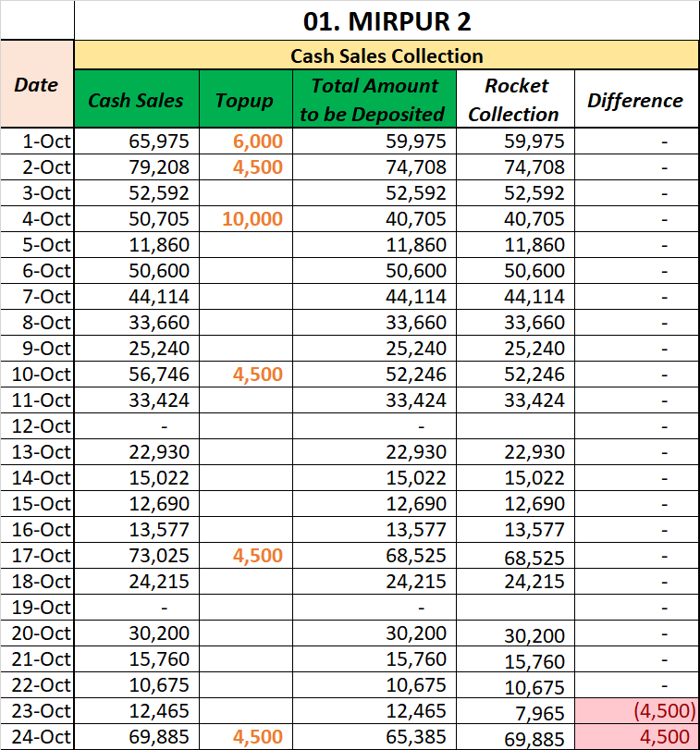Click the orange 6,000 Topup cell
Image resolution: width=700 pixels, height=750 pixels.
pos(244,141)
